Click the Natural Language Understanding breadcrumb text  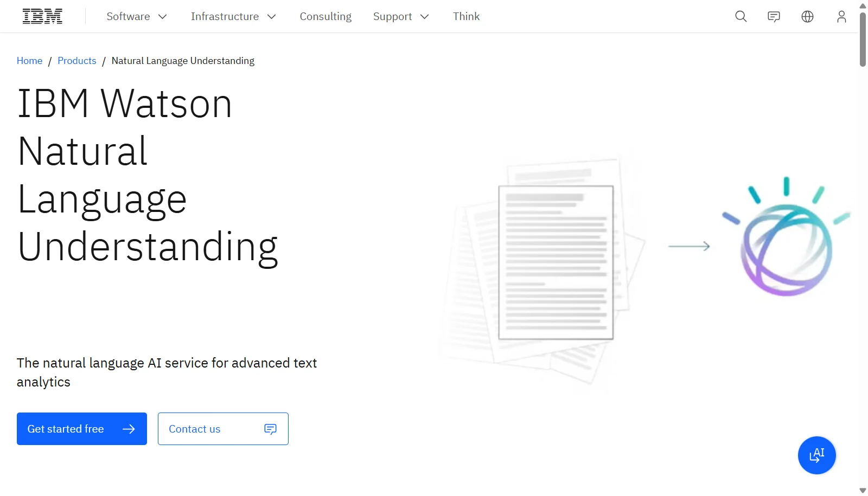[x=183, y=61]
